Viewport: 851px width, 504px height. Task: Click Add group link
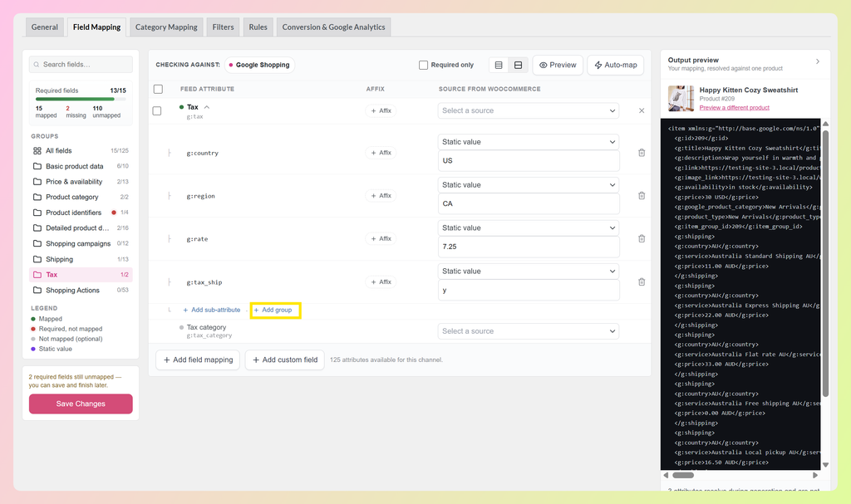(x=273, y=311)
